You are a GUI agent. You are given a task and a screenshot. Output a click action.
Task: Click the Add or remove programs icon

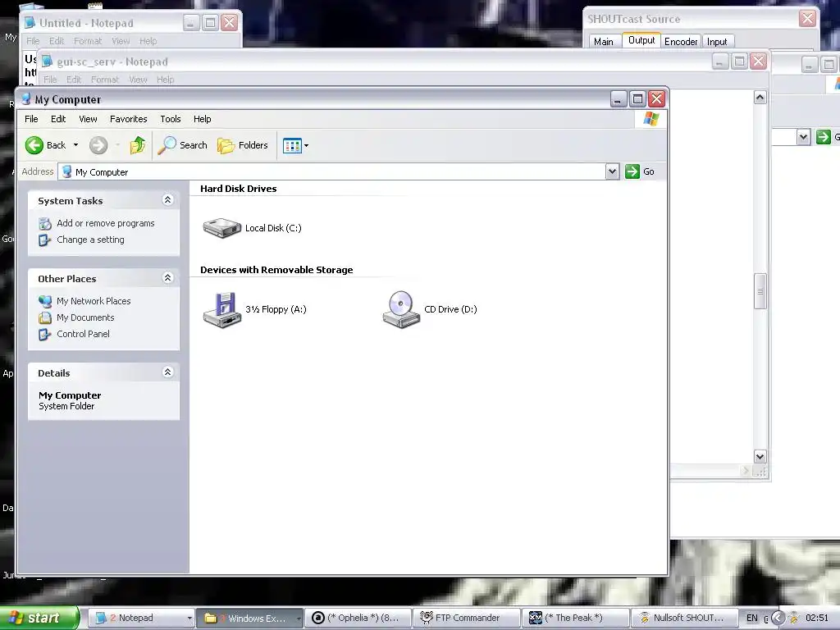(x=45, y=224)
